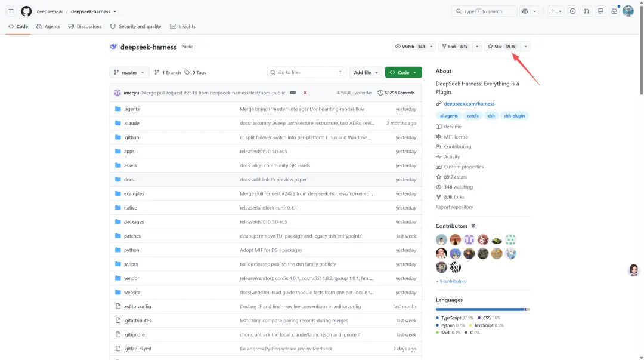View the 12,293 Commits history
Screen dimensions: 644x360
click(x=396, y=93)
